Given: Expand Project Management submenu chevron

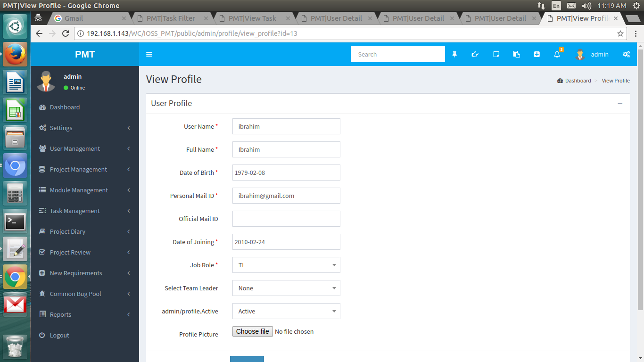Looking at the screenshot, I should (129, 169).
